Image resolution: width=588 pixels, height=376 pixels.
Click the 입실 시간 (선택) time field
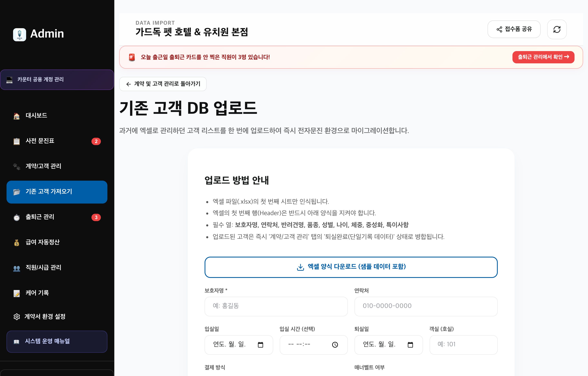pyautogui.click(x=314, y=345)
